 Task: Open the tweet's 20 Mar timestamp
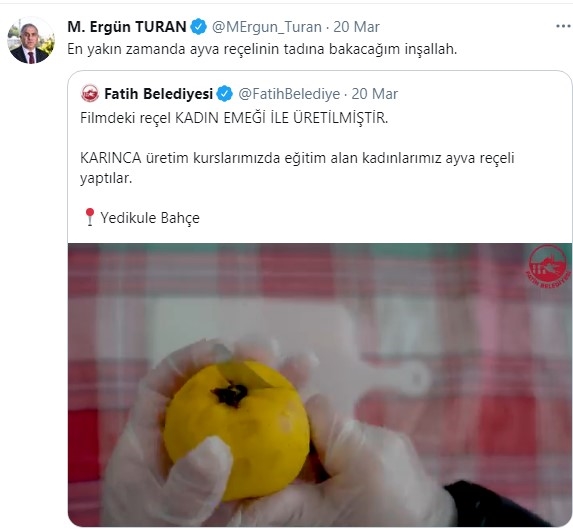(356, 27)
